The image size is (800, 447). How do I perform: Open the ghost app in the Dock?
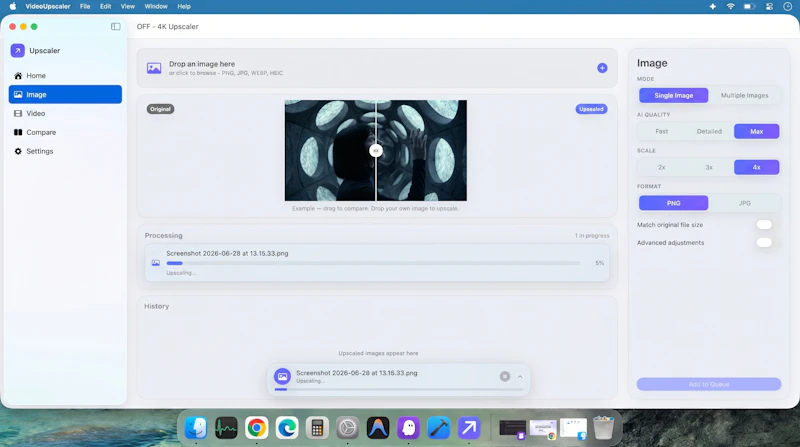pos(408,428)
